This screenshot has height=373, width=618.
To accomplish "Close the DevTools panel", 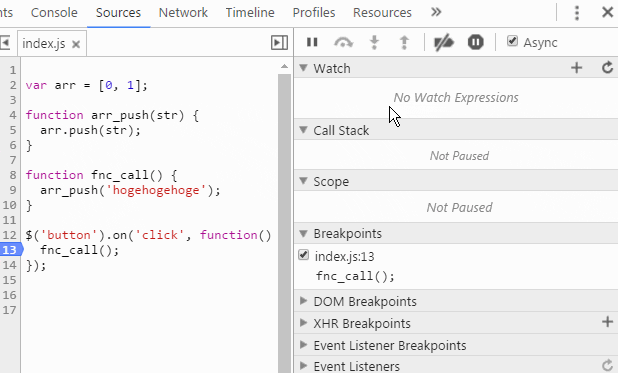I will (x=608, y=12).
